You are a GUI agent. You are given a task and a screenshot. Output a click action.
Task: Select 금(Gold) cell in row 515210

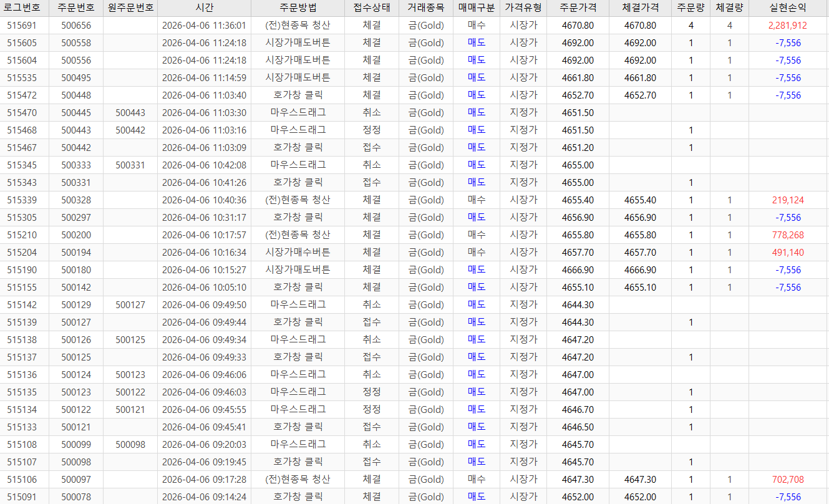coord(426,235)
